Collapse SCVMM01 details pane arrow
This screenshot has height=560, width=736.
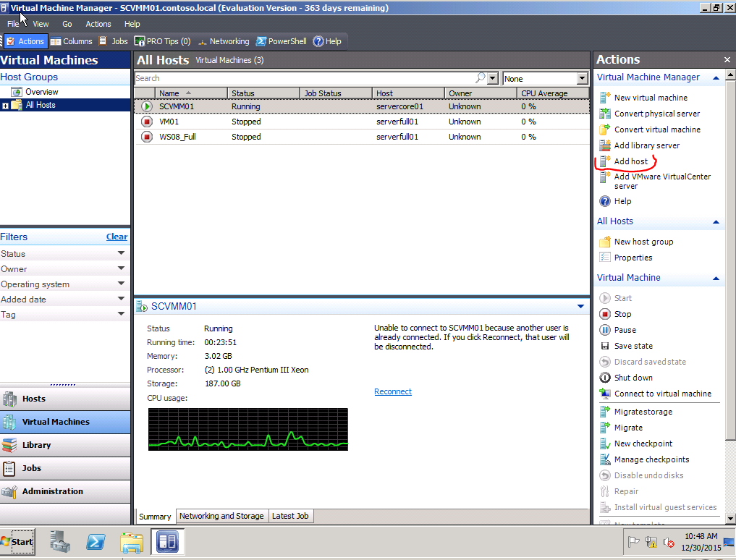pyautogui.click(x=580, y=307)
